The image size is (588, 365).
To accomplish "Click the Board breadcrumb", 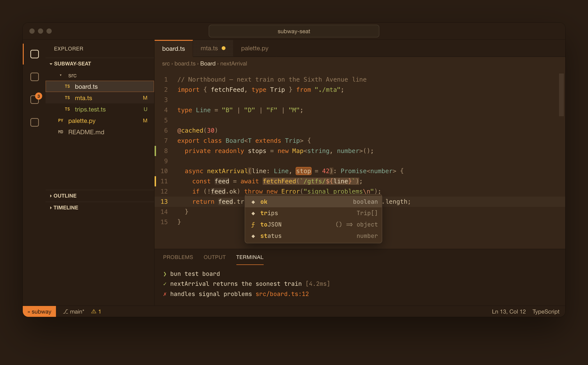I will point(208,64).
